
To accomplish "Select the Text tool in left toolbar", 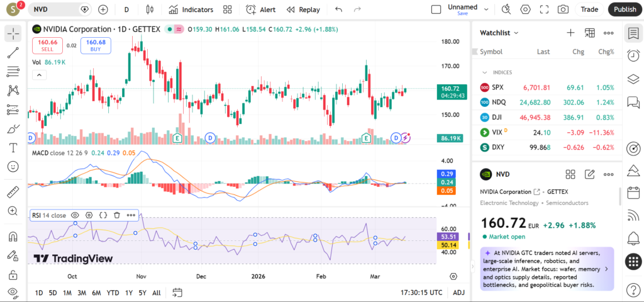I will tap(13, 148).
